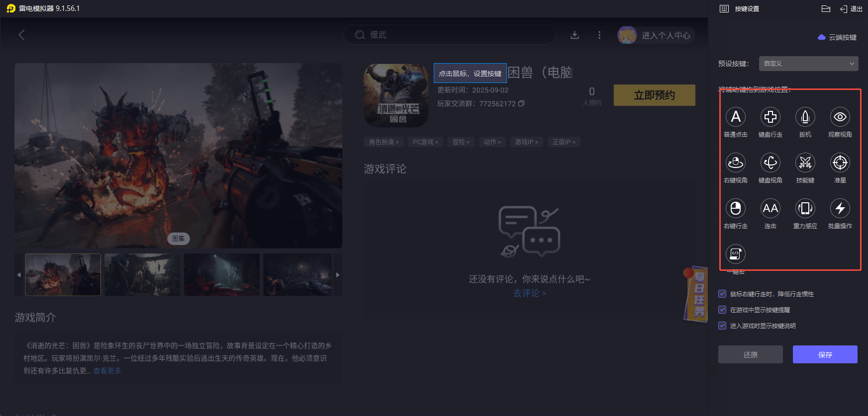Open the 每日任务 daily tasks banner
This screenshot has width=868, height=416.
click(x=697, y=294)
